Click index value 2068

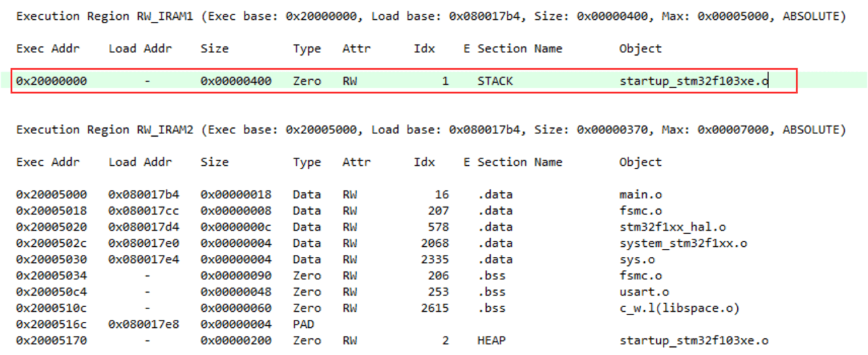[x=435, y=244]
